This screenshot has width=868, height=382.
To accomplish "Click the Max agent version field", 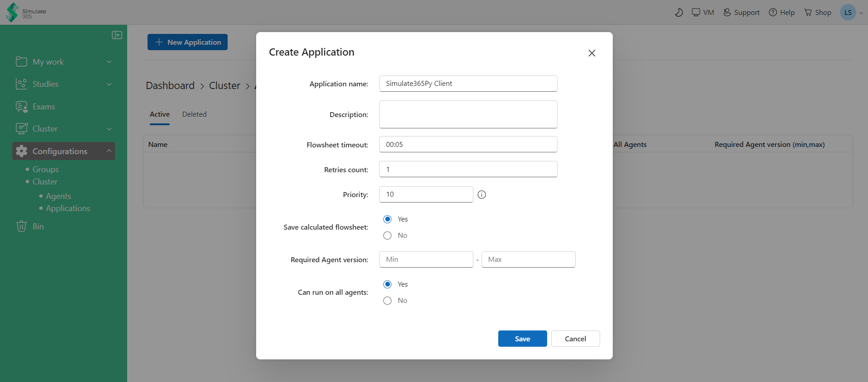I will click(x=528, y=259).
